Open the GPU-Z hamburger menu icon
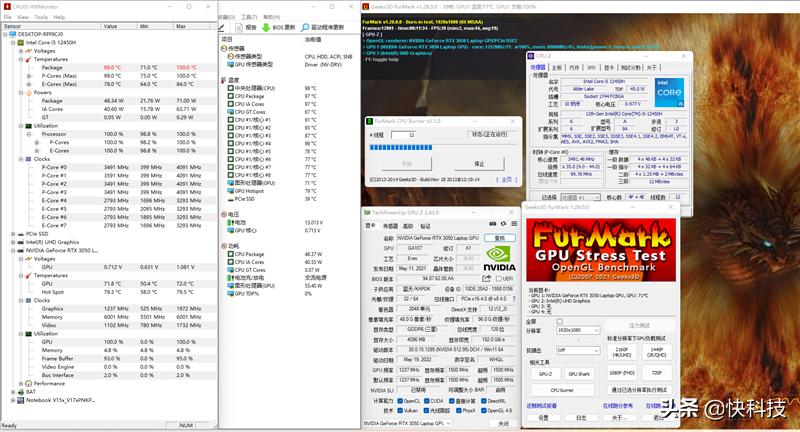The width and height of the screenshot is (800, 432). pyautogui.click(x=514, y=224)
